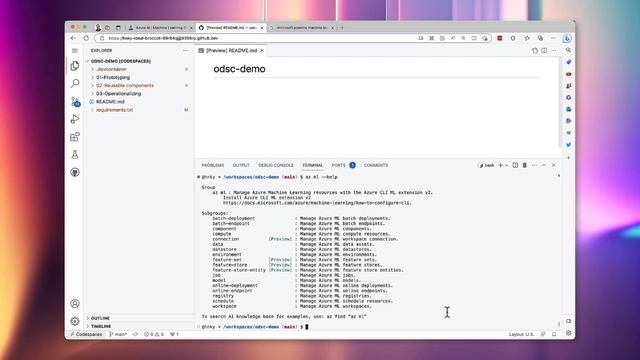This screenshot has height=360, width=640.
Task: Click the docs.microsoft.com URL in terminal output
Action: (x=317, y=203)
